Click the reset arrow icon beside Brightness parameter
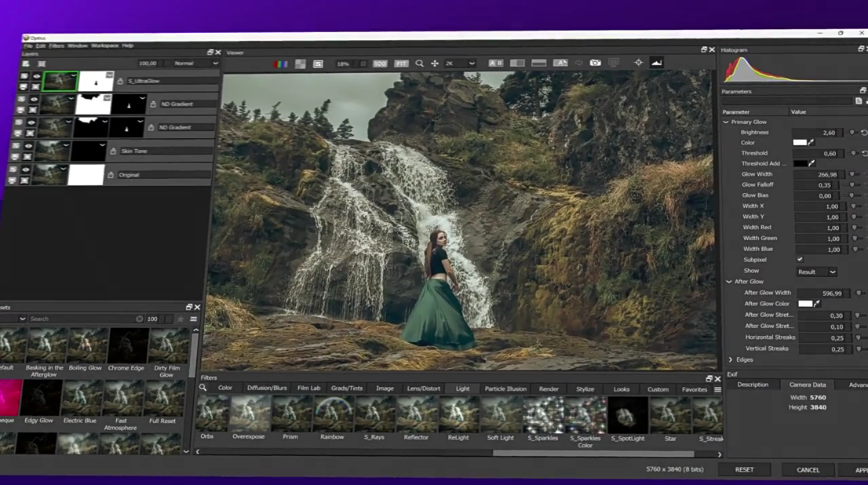Image resolution: width=868 pixels, height=485 pixels. (x=863, y=132)
